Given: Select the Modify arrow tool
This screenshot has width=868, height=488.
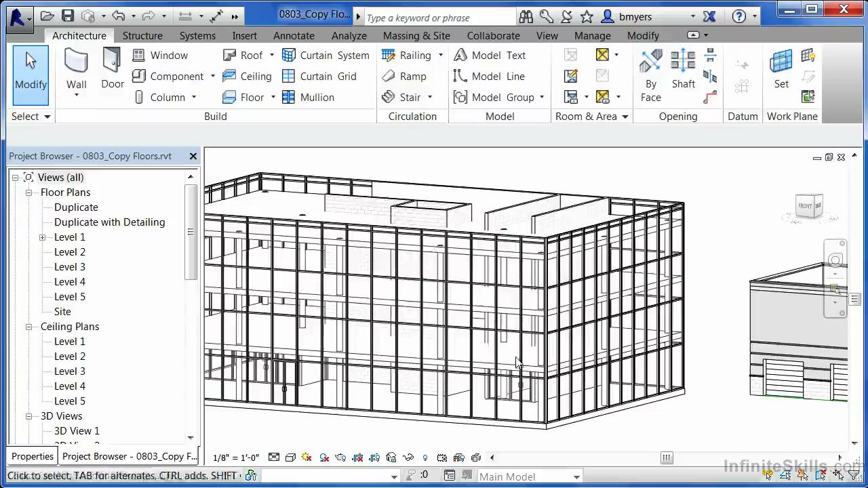Looking at the screenshot, I should [x=31, y=75].
